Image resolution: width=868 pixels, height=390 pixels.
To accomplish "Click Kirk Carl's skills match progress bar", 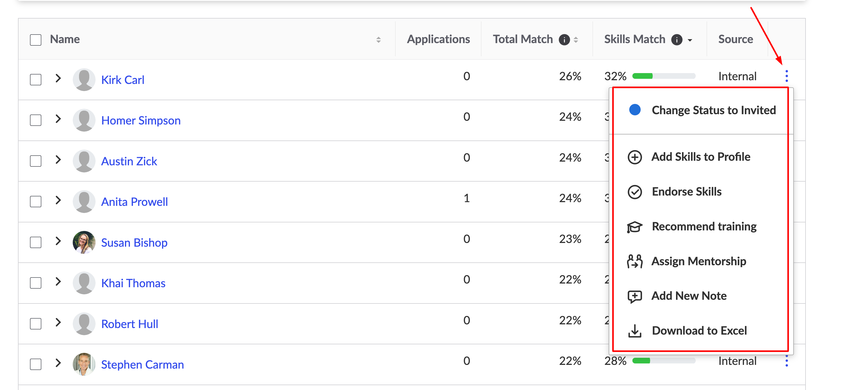I will 663,76.
